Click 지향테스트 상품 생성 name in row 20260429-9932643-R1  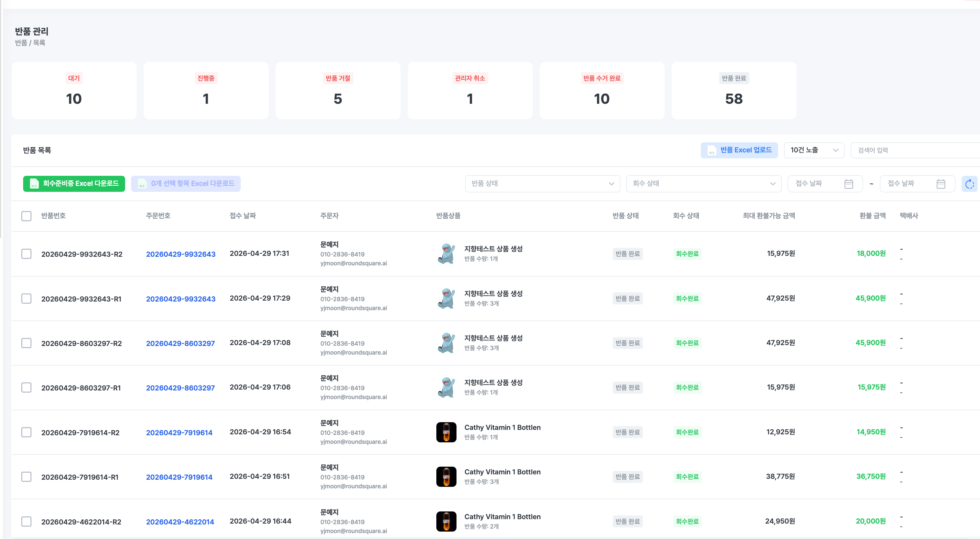coord(494,294)
